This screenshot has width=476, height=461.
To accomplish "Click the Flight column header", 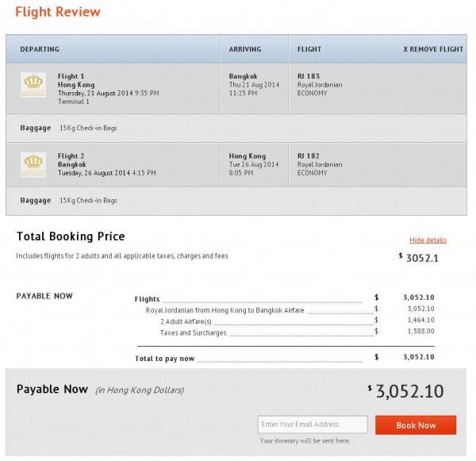I will click(x=309, y=49).
